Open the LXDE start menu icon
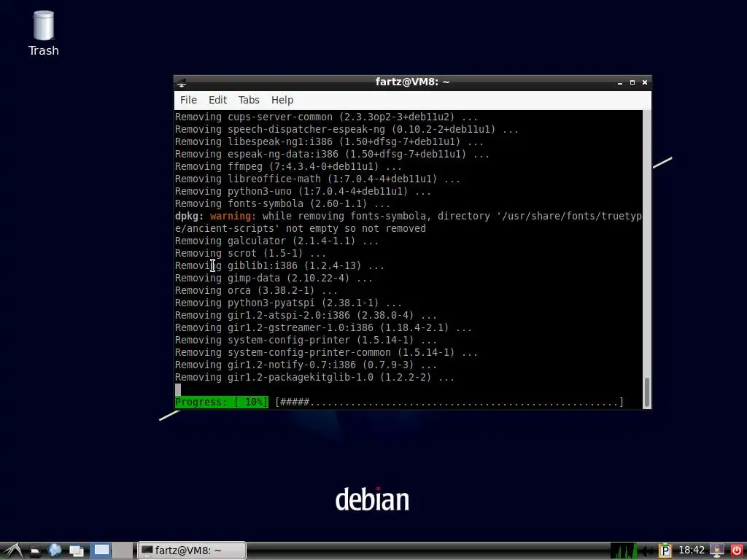The height and width of the screenshot is (560, 747). 12,551
